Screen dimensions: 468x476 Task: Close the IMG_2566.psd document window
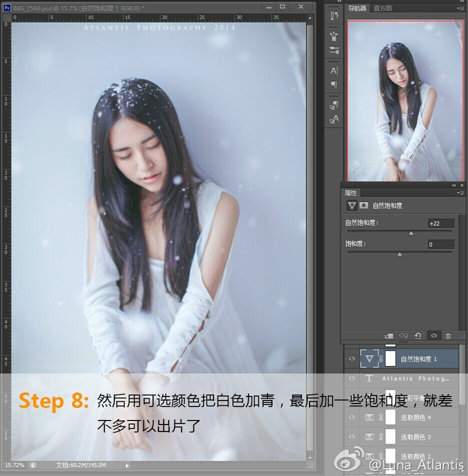pos(301,7)
